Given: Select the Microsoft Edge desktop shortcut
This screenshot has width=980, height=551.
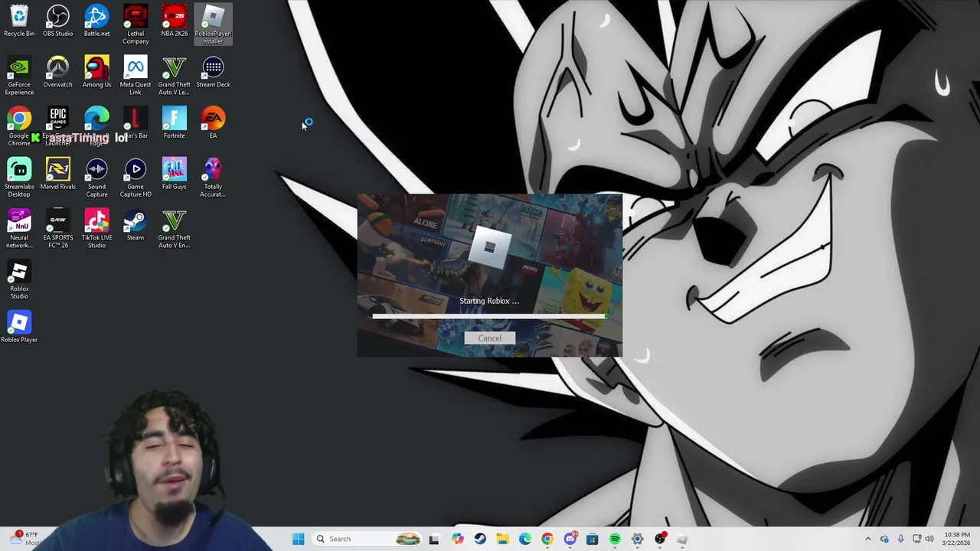Looking at the screenshot, I should [96, 126].
